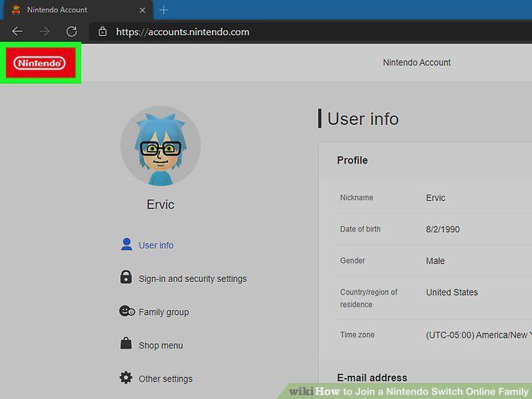
Task: Click the Country/region of residence label
Action: pos(369,298)
